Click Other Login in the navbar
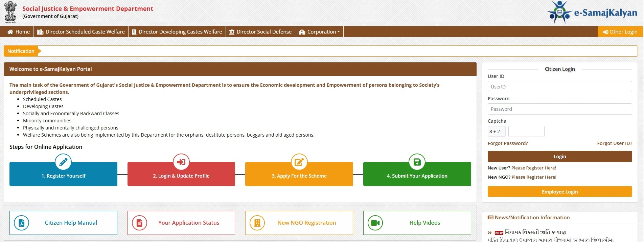This screenshot has width=644, height=242. tap(620, 32)
